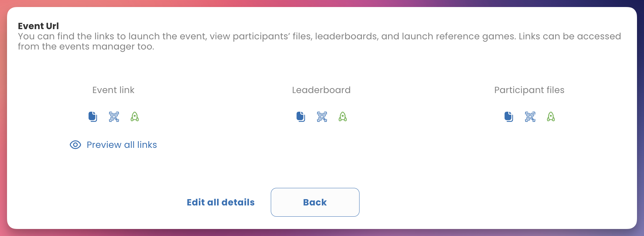Click the description line starting 'You can find'

319,36
